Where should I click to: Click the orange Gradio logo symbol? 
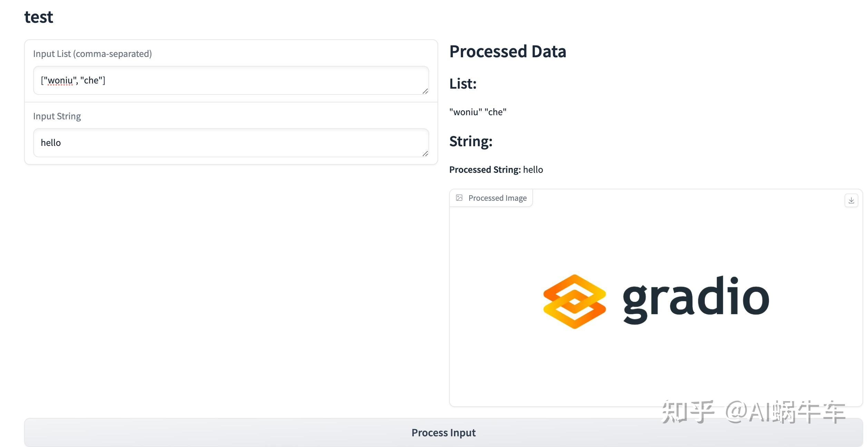(574, 301)
